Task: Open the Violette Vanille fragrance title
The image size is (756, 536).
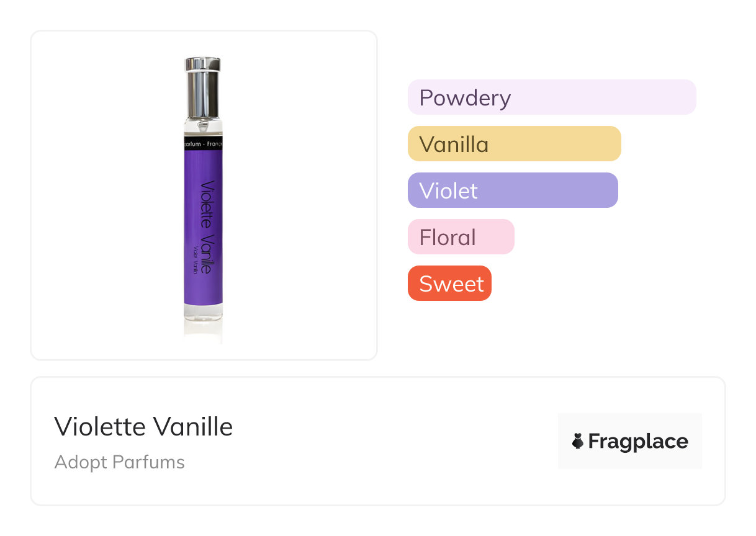Action: coord(143,427)
